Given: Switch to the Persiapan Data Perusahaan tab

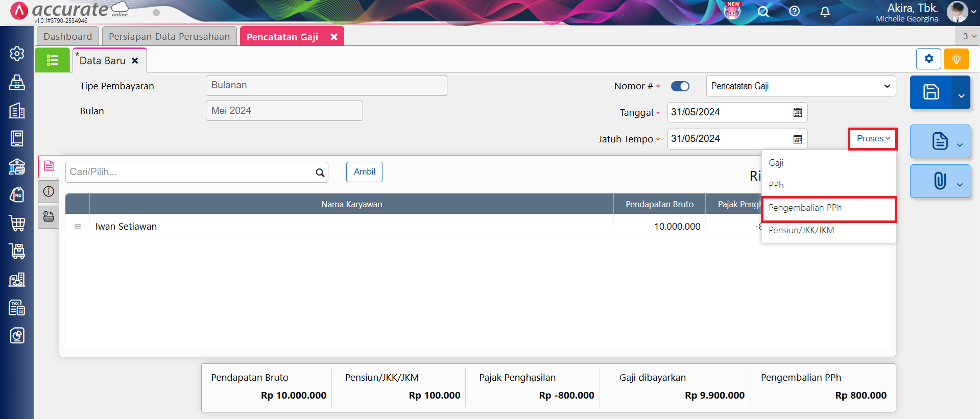Looking at the screenshot, I should pos(169,37).
